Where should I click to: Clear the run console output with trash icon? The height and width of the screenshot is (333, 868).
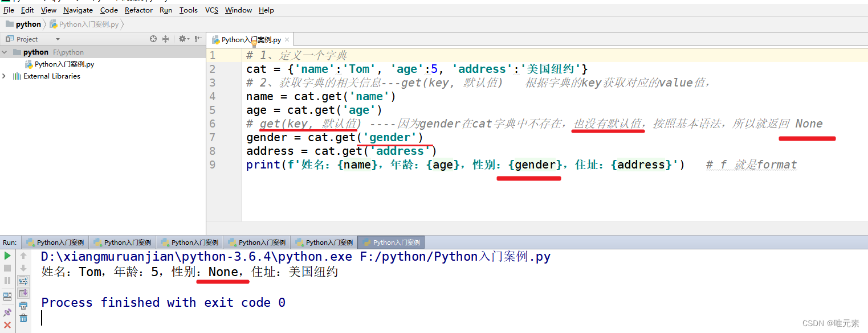pyautogui.click(x=23, y=318)
